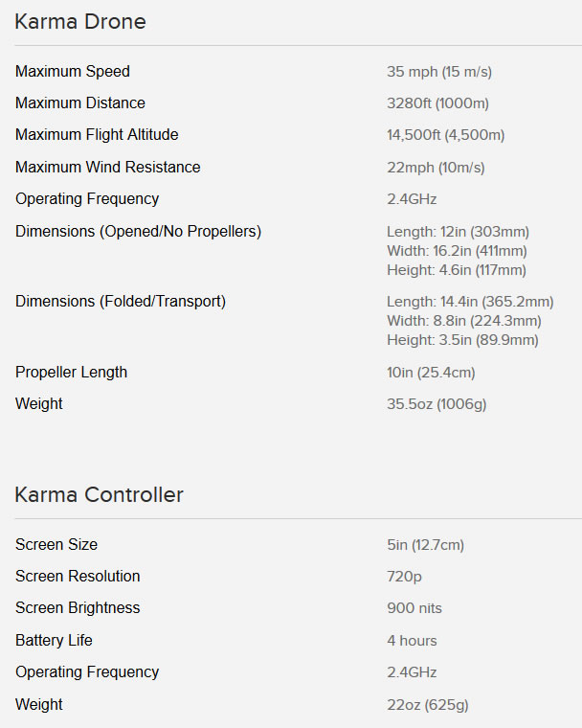Select the Dimensions (Folded/Transport) label
The width and height of the screenshot is (582, 728).
121,302
